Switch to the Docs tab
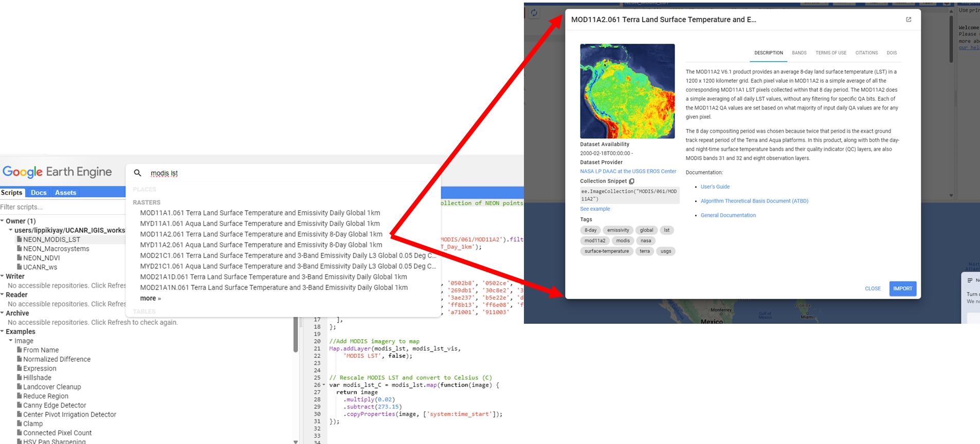Image resolution: width=980 pixels, height=444 pixels. coord(39,193)
